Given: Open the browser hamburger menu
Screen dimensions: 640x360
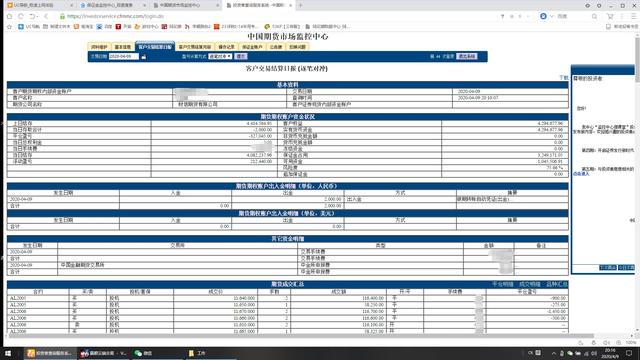Looking at the screenshot, I should coord(633,16).
